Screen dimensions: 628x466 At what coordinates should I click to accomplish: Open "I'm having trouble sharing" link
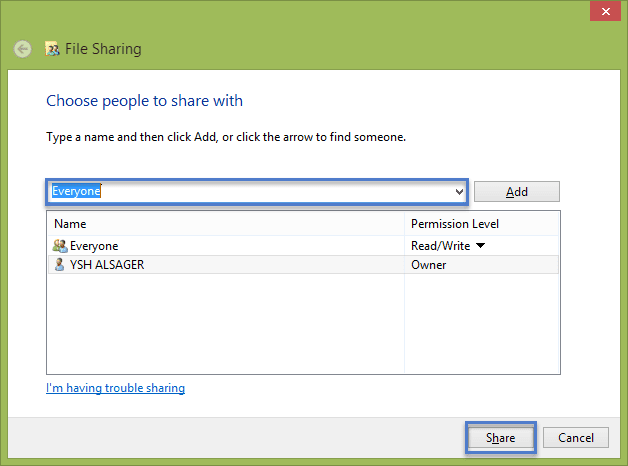click(x=115, y=388)
